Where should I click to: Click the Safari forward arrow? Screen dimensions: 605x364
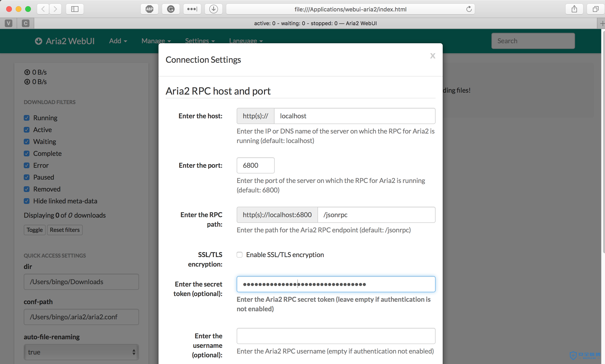[x=55, y=9]
